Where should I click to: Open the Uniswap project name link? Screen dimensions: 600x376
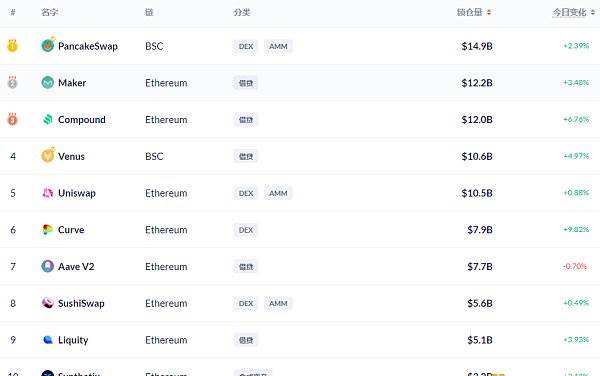tap(77, 193)
